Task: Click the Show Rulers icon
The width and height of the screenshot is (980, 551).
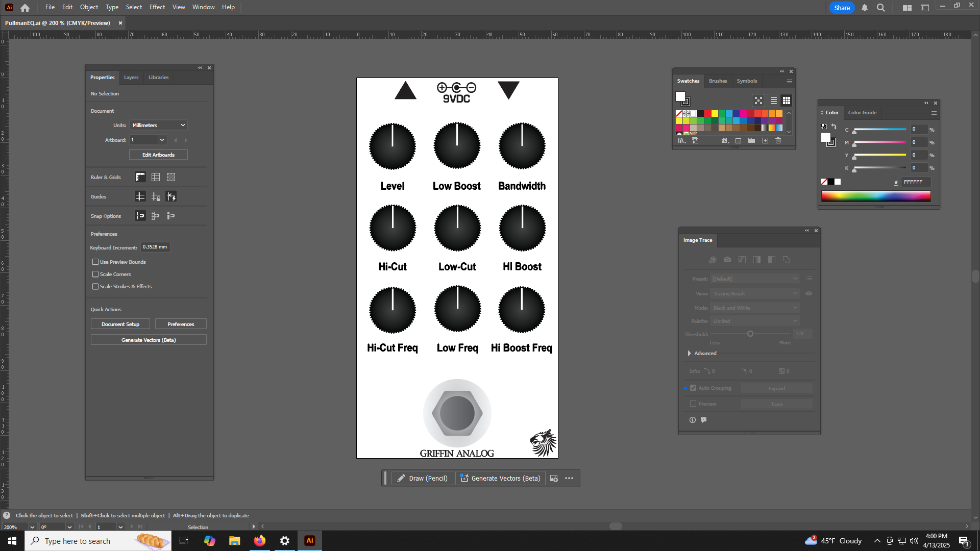Action: 140,177
